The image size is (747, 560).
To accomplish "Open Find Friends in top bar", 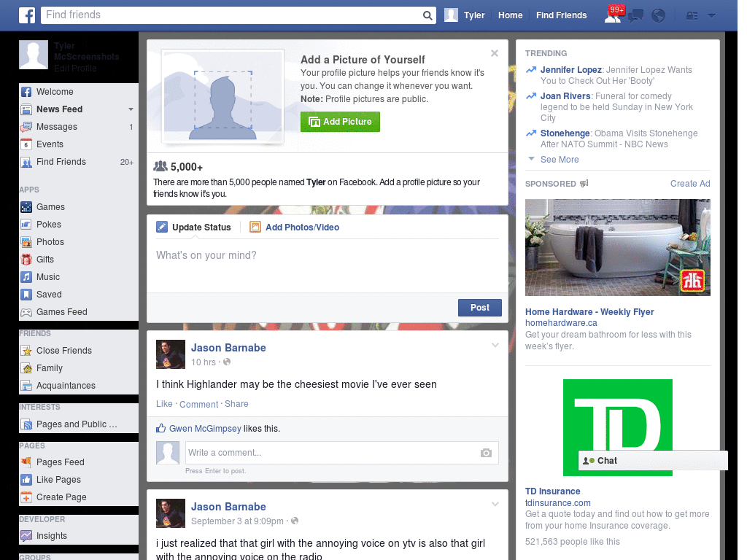I will [561, 15].
